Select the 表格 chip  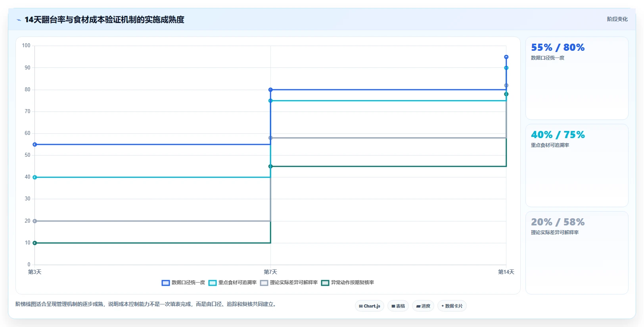398,306
